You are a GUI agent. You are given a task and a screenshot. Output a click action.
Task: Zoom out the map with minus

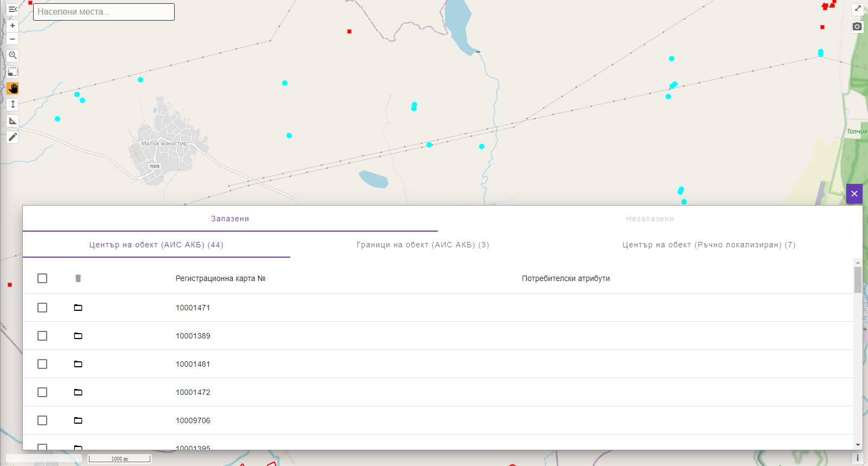[12, 39]
